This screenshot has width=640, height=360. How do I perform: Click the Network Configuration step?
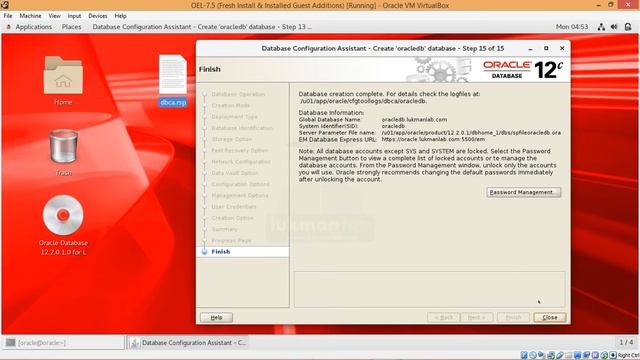(241, 162)
